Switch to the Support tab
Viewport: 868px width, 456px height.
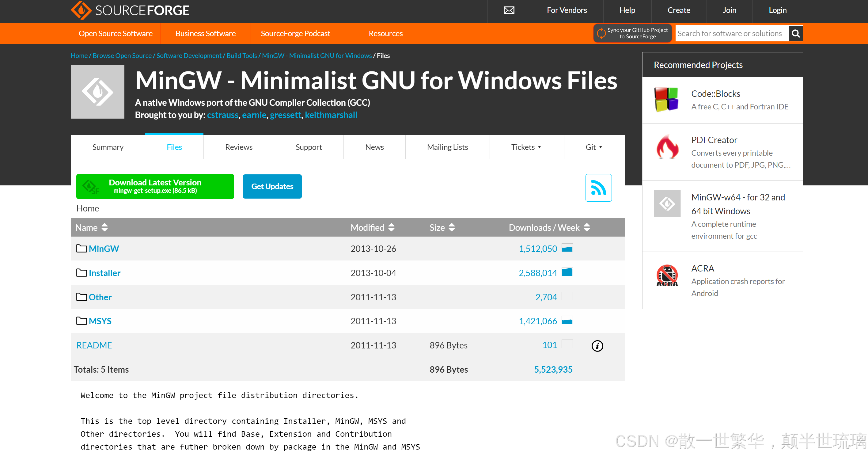(309, 147)
